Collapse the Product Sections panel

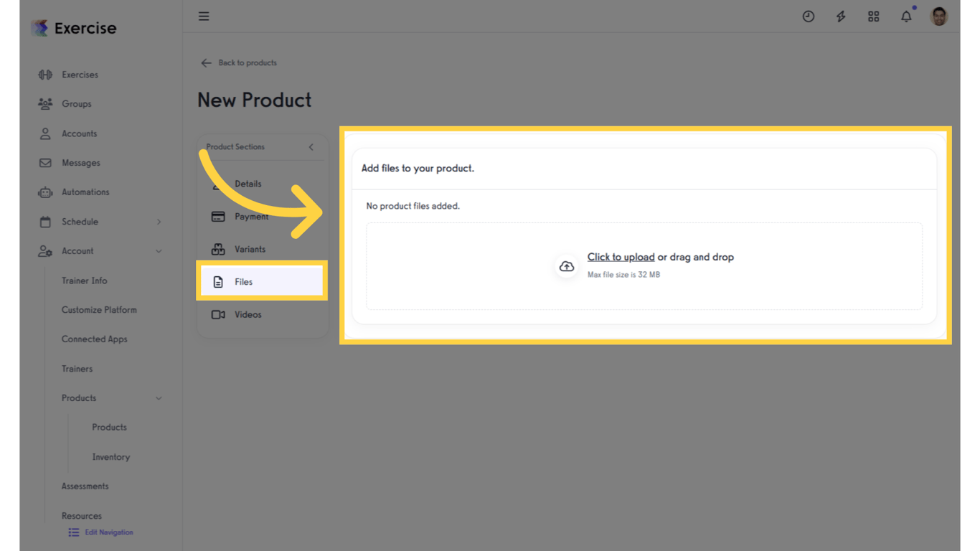[x=311, y=147]
